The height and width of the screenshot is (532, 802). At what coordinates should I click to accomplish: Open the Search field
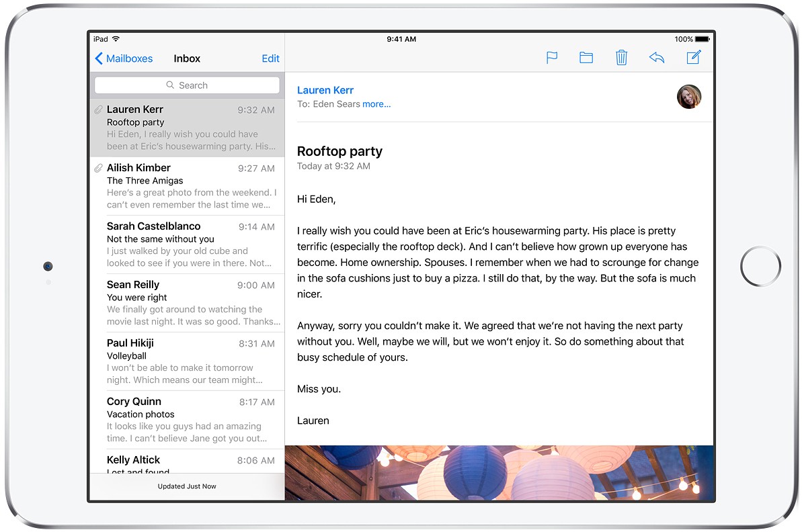tap(187, 85)
